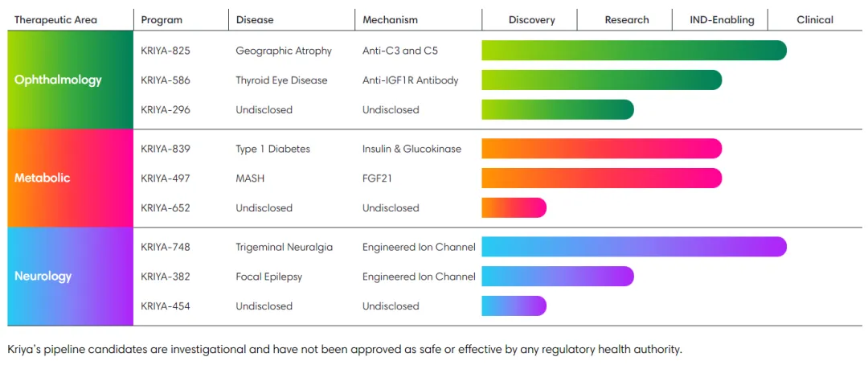The height and width of the screenshot is (365, 868).
Task: Click the Geographic Atrophy disease label
Action: [284, 51]
